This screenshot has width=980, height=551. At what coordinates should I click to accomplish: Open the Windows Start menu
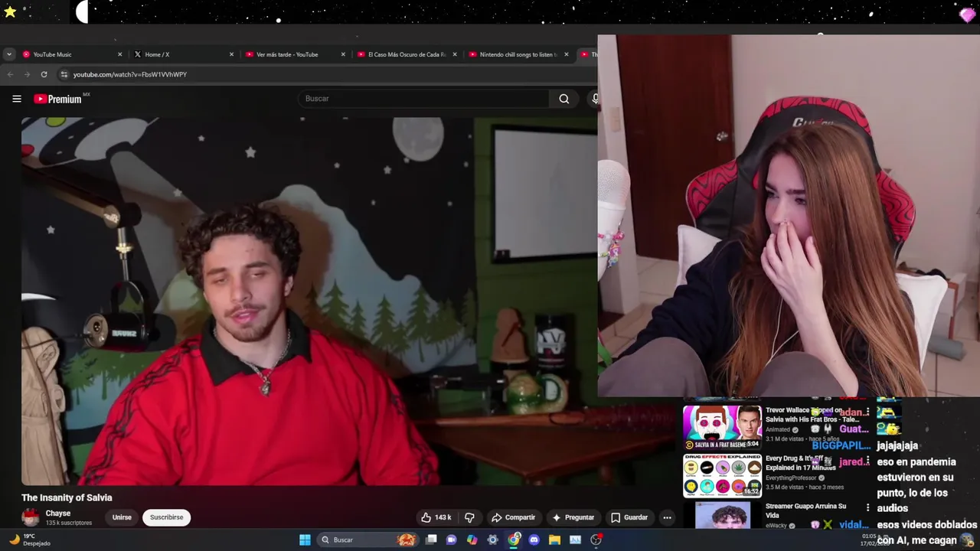tap(305, 540)
